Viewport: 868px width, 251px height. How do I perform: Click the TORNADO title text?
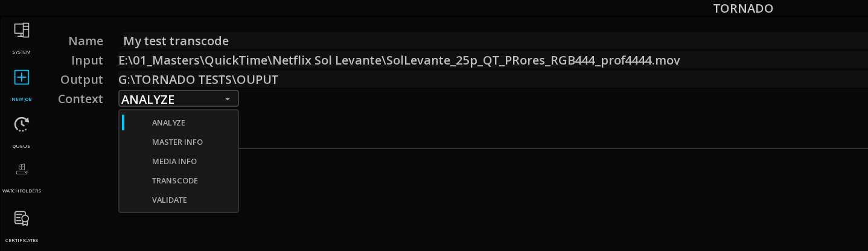[743, 8]
